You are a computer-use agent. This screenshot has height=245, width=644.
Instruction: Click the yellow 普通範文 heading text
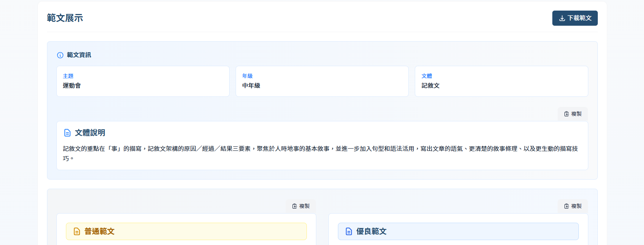[99, 231]
